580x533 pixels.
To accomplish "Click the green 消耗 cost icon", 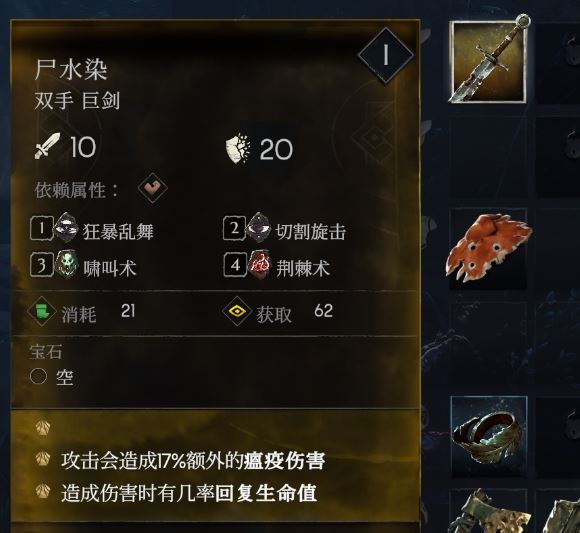I will 43,310.
